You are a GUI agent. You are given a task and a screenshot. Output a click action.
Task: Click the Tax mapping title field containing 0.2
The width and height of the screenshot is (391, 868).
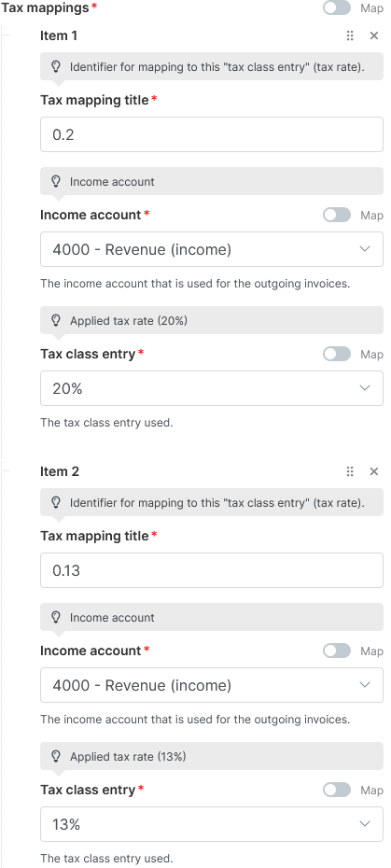point(212,134)
